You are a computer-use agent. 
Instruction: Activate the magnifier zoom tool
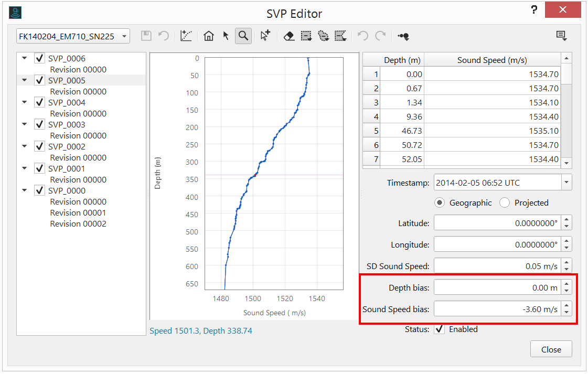[243, 36]
